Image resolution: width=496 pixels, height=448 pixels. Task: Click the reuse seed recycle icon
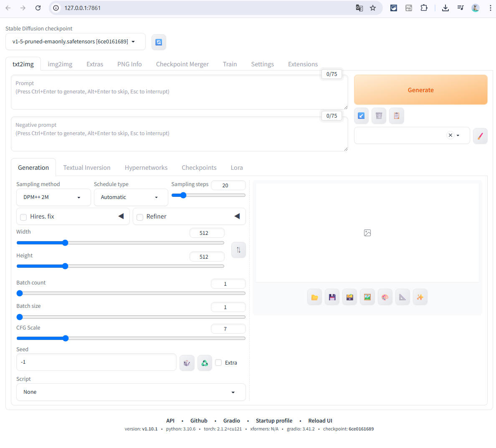coord(205,363)
